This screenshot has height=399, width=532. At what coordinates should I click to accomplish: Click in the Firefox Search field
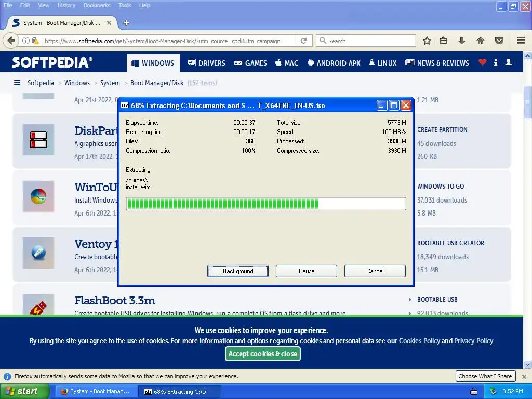coord(366,41)
